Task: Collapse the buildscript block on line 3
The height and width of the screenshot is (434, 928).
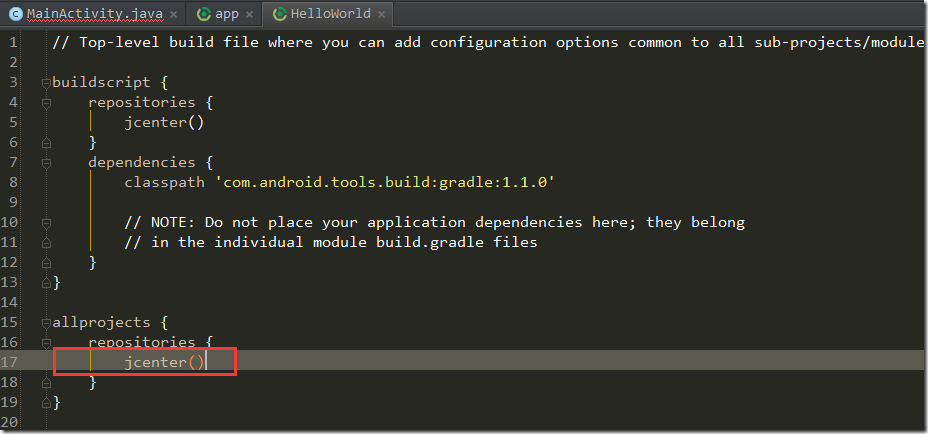Action: click(x=46, y=83)
